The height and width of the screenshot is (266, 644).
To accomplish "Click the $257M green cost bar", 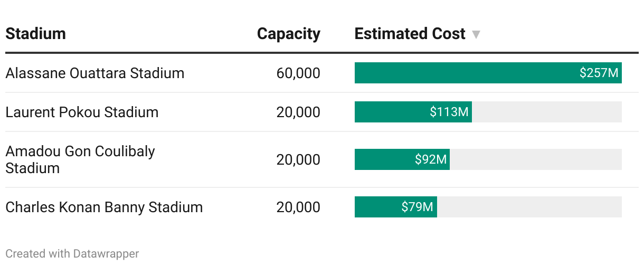I will tap(488, 73).
